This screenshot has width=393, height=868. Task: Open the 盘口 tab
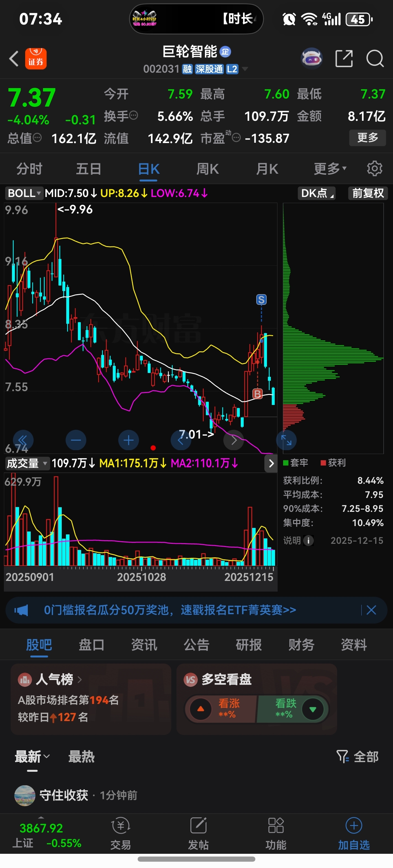pyautogui.click(x=91, y=645)
